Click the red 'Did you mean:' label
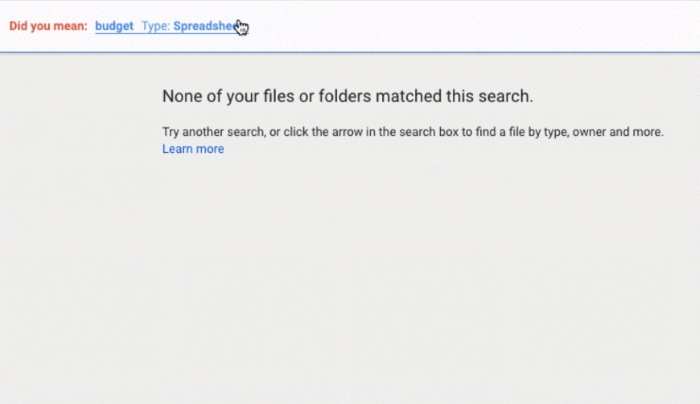The height and width of the screenshot is (404, 700). tap(48, 26)
